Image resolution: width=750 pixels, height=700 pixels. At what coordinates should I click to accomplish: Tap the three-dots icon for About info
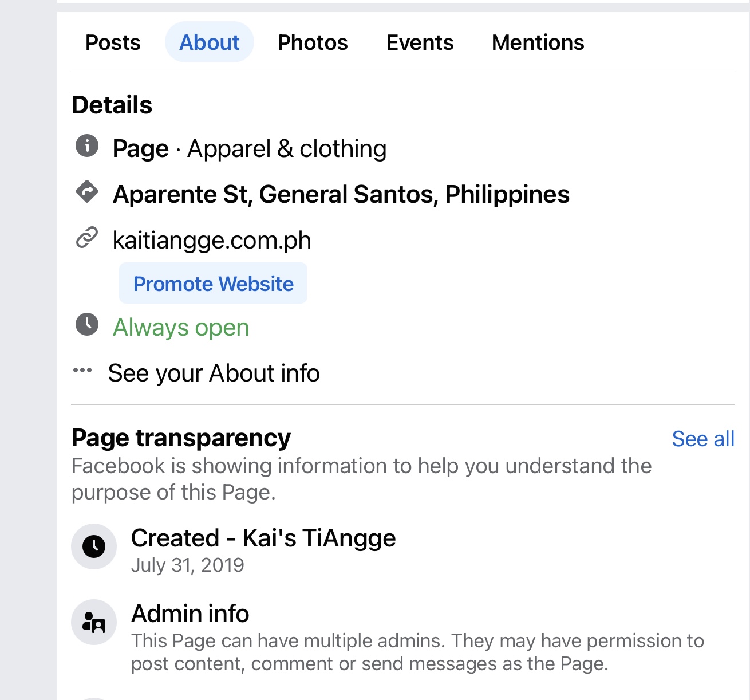82,371
